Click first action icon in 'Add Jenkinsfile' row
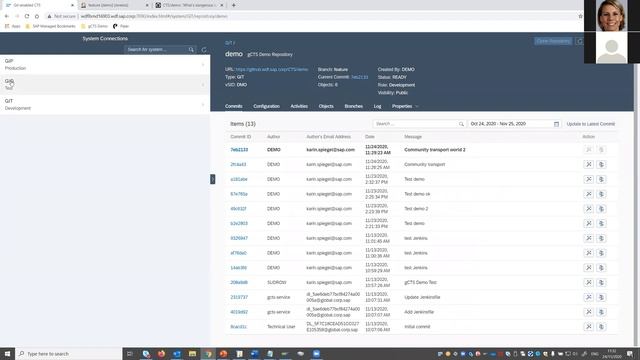Screen dimensions: 640x360 pyautogui.click(x=589, y=312)
